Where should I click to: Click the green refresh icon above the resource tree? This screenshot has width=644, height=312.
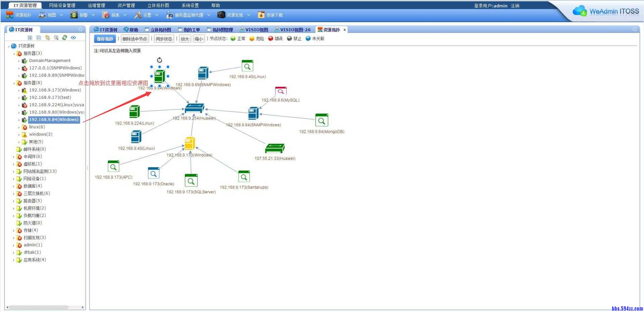click(x=65, y=38)
